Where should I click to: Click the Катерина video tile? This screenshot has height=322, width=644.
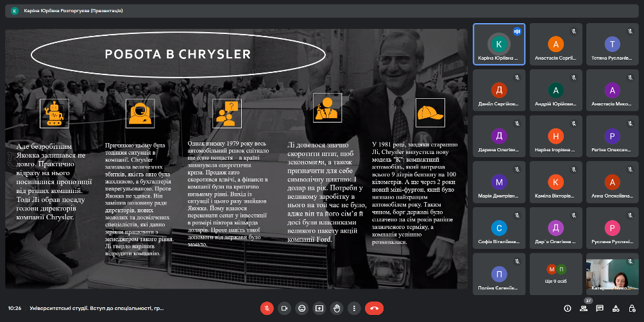pyautogui.click(x=612, y=274)
